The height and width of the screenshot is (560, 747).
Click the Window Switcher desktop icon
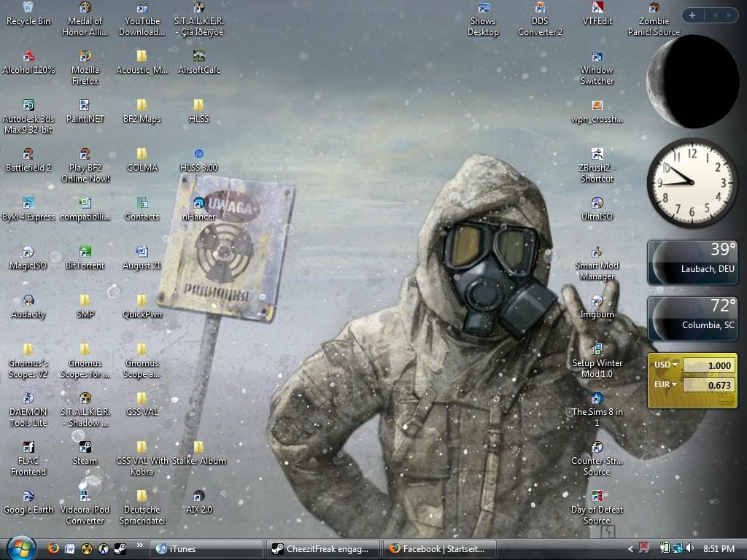coord(597,68)
